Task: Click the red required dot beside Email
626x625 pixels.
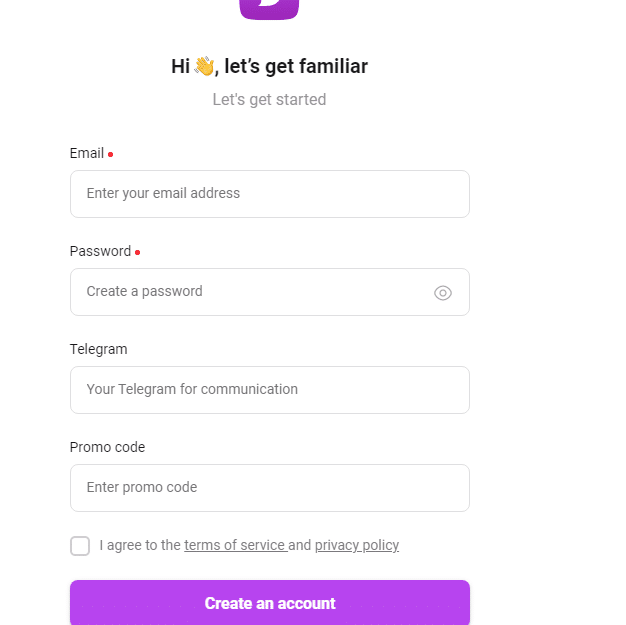Action: pyautogui.click(x=111, y=154)
